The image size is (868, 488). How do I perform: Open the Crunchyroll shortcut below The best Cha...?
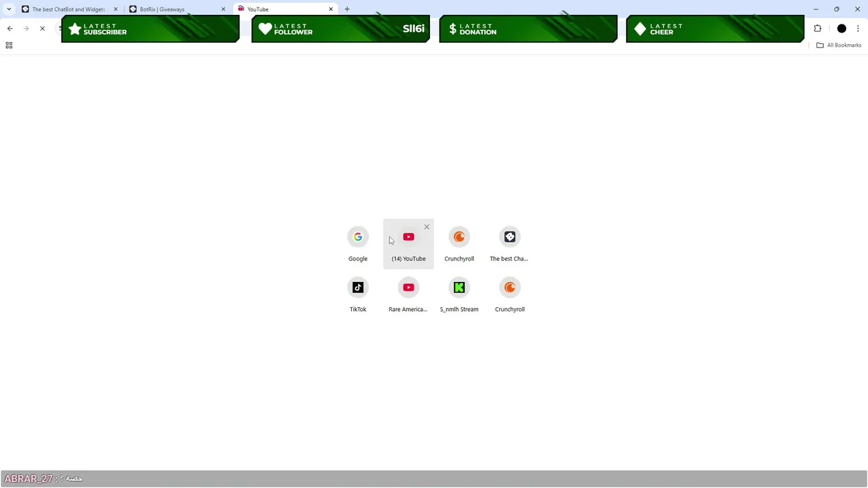pos(509,295)
